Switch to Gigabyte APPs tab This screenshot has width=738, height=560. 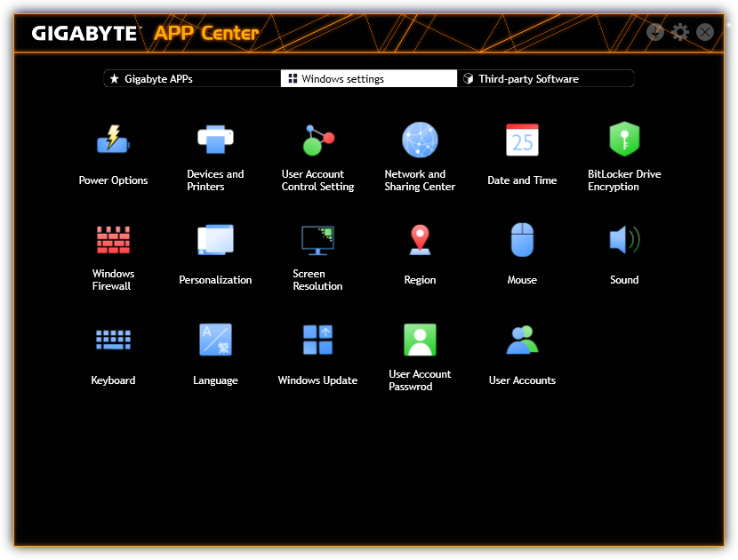click(192, 78)
